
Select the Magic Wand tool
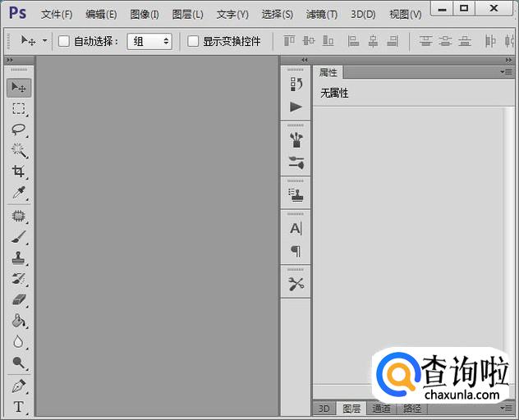19,150
